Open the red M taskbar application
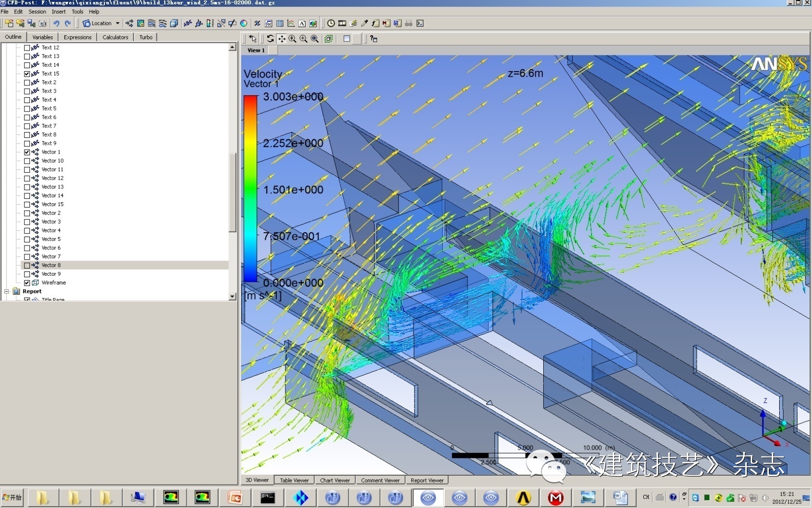This screenshot has width=812, height=508. [556, 498]
